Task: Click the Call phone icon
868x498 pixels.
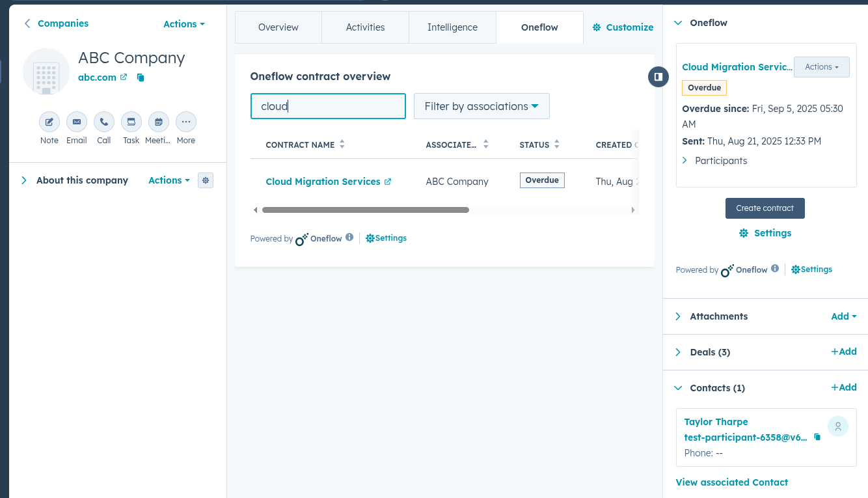Action: [104, 122]
